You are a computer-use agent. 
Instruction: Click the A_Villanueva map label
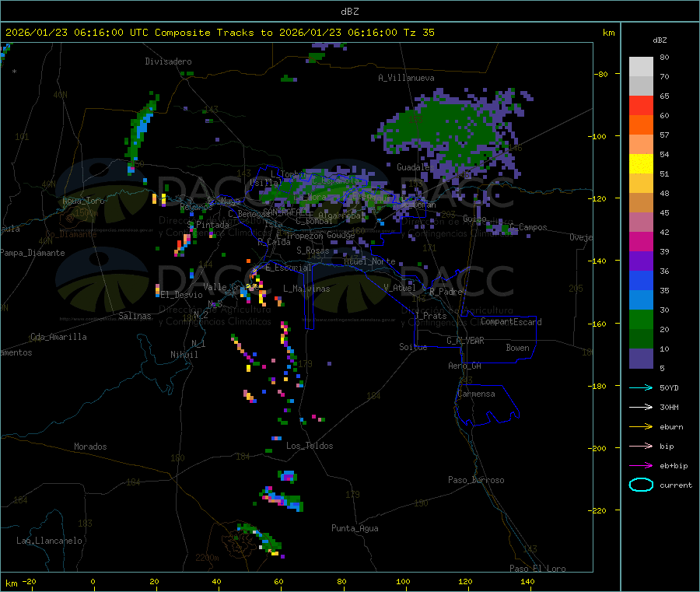coord(406,78)
